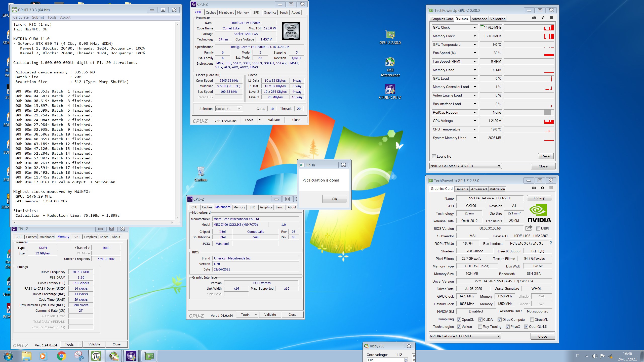This screenshot has width=644, height=362.
Task: Click Validate in CPU-Z Mainboard window
Action: point(270,314)
